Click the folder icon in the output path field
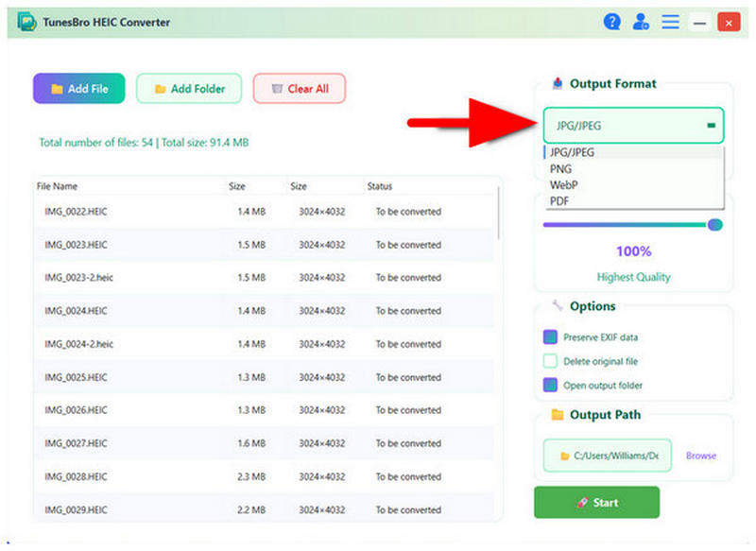 [564, 456]
